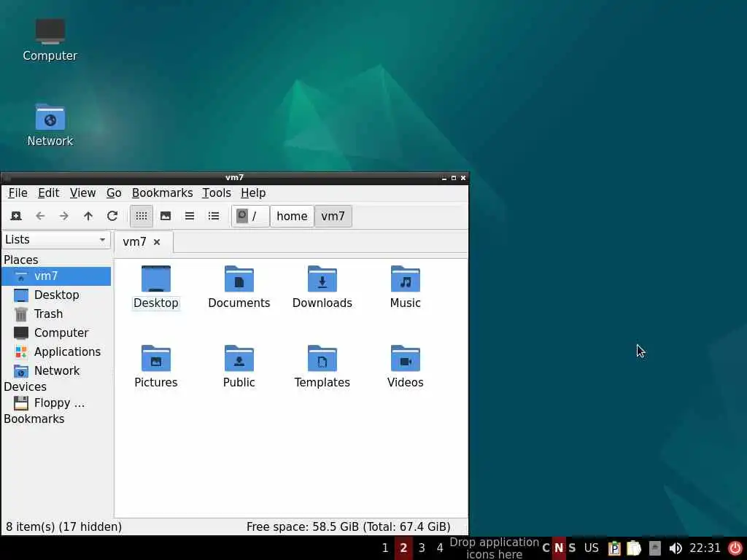Image resolution: width=747 pixels, height=560 pixels.
Task: Toggle Scroll Lock indicator S
Action: click(572, 548)
